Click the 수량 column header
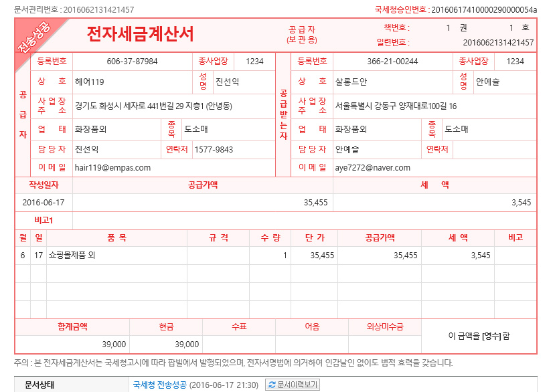Screen dimensions: 553x392 270,238
